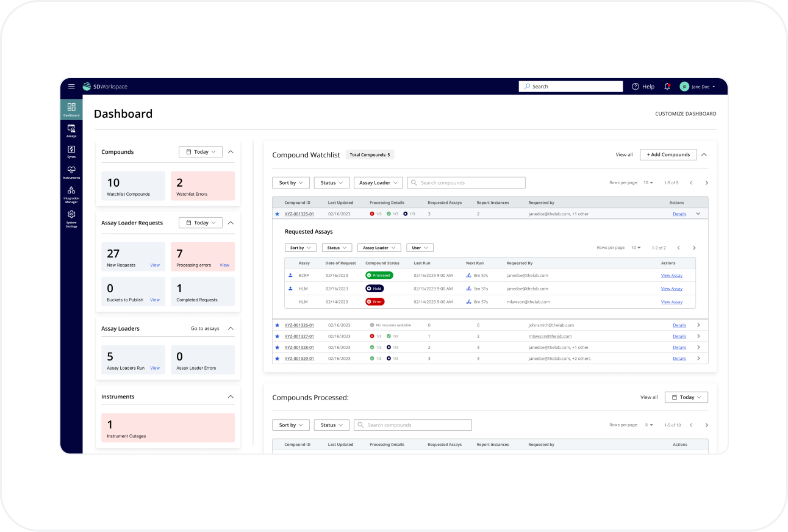Open compound ID link XYZ-001328-01
Screen dimensions: 788x532
pyautogui.click(x=299, y=347)
